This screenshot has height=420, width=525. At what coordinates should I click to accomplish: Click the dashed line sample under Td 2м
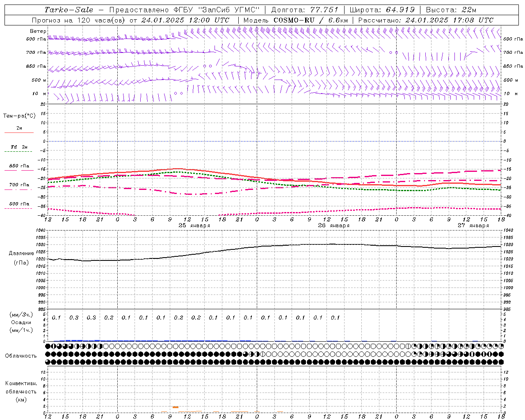[x=18, y=152]
